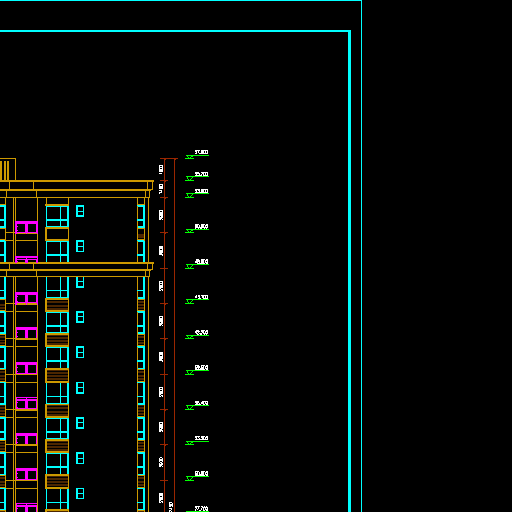Select the bottommost visible elevation value text
The height and width of the screenshot is (512, 512).
[202, 508]
